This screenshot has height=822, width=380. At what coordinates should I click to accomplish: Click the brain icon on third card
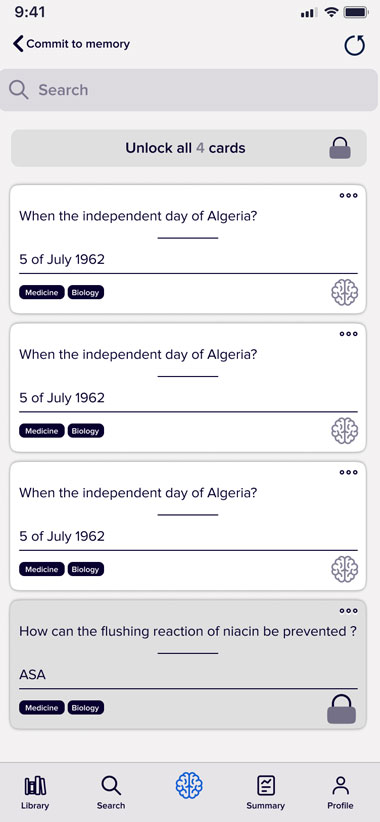pos(344,569)
